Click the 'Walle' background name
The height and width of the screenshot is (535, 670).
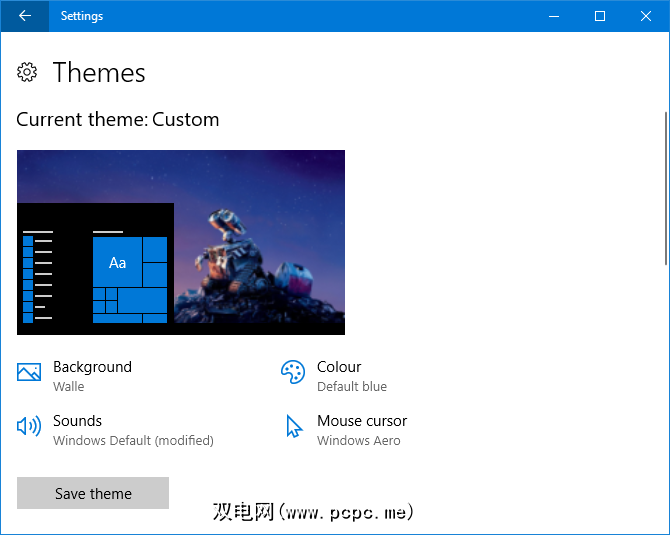69,387
